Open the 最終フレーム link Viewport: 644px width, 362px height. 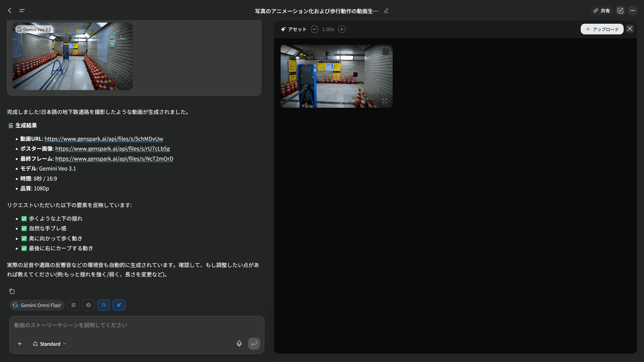click(x=114, y=159)
